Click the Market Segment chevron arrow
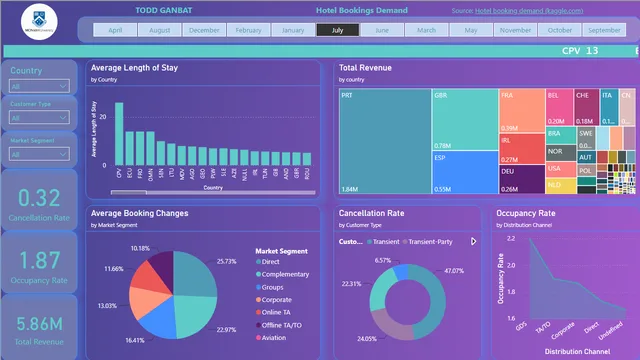 [63, 154]
